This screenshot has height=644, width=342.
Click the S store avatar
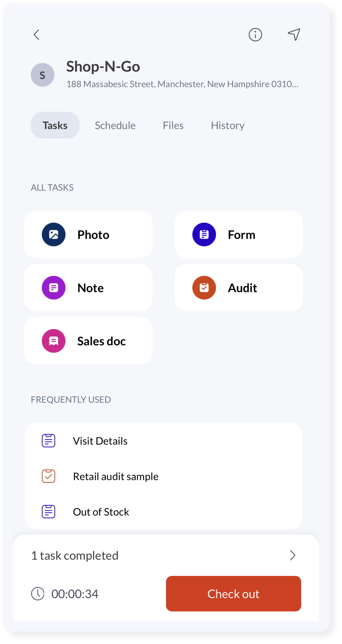(43, 75)
